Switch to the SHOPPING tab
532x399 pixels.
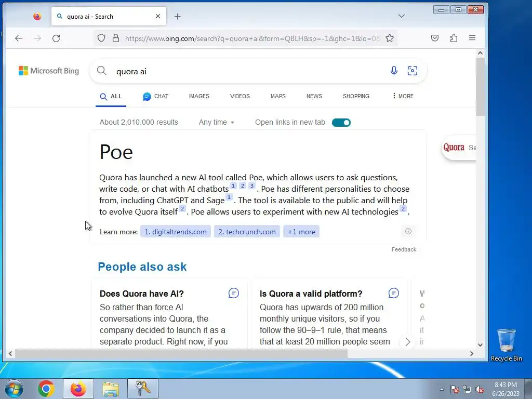tap(356, 96)
